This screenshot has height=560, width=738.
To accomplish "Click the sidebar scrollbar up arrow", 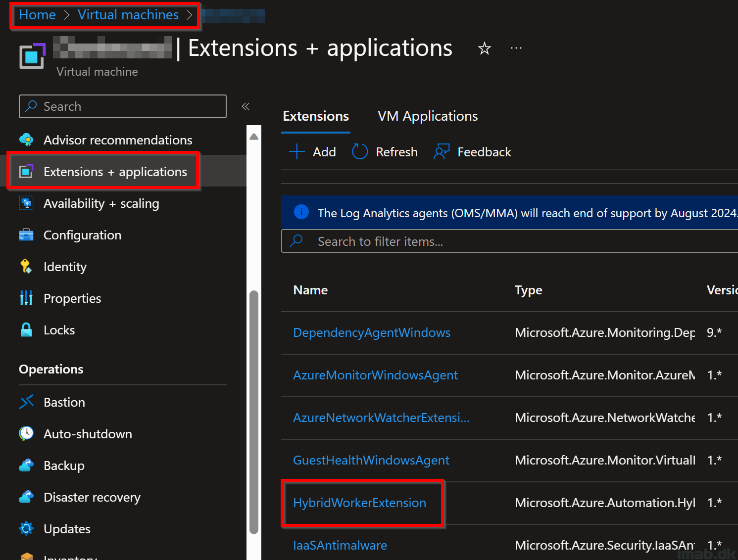I will pos(254,137).
